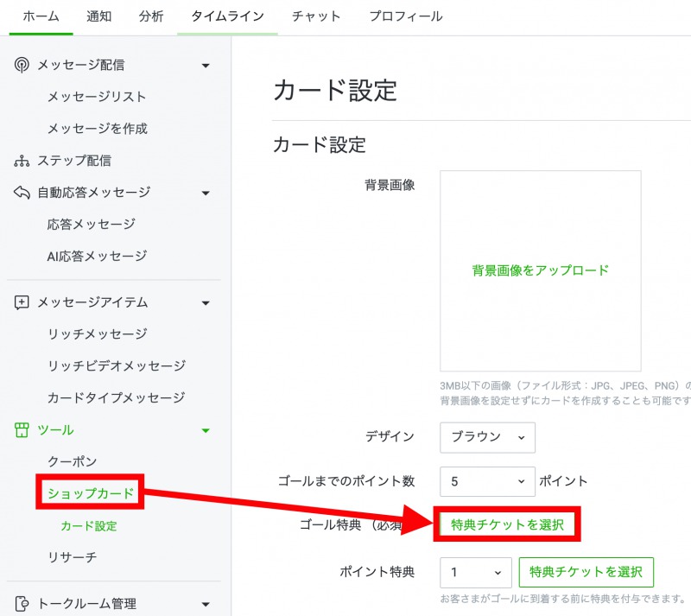This screenshot has height=616, width=691.
Task: Collapse the 自動応答メッセージ section arrow
Action: coord(206,193)
